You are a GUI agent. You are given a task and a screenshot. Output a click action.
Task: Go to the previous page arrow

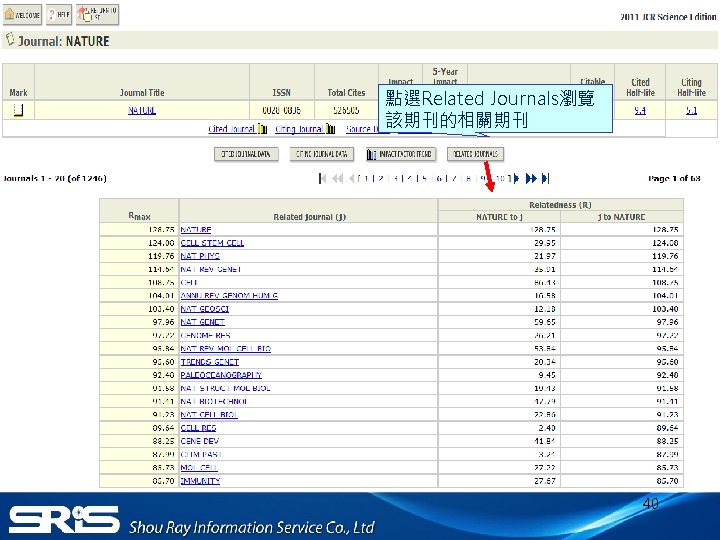coord(351,178)
